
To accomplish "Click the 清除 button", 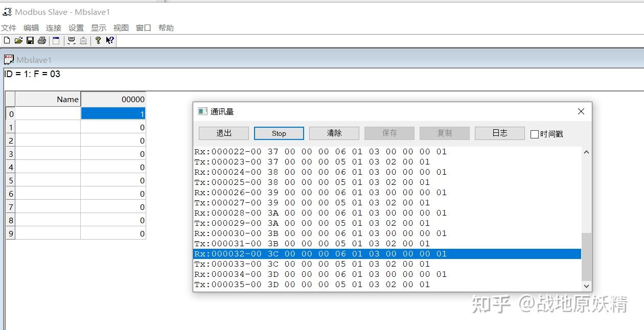I will pos(334,133).
